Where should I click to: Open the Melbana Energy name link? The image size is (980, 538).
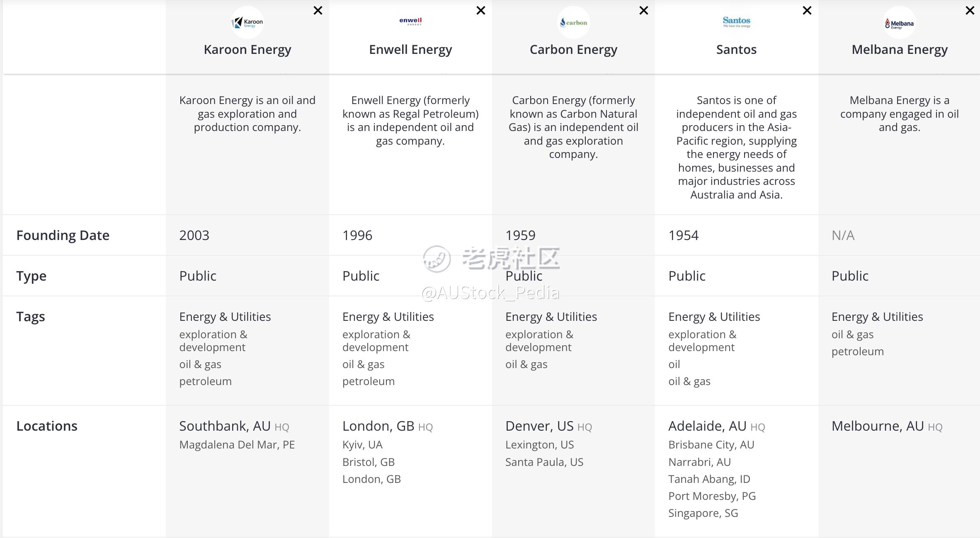click(x=900, y=50)
